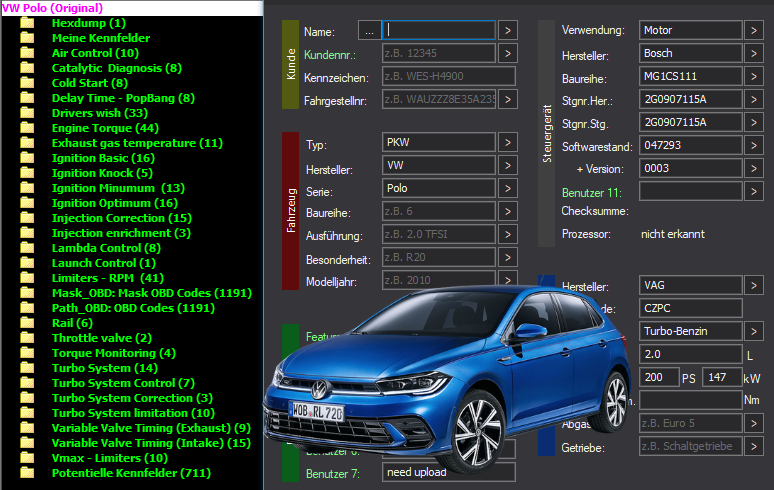This screenshot has height=490, width=774.
Task: Click the browse '...' button beside Name
Action: pyautogui.click(x=369, y=31)
